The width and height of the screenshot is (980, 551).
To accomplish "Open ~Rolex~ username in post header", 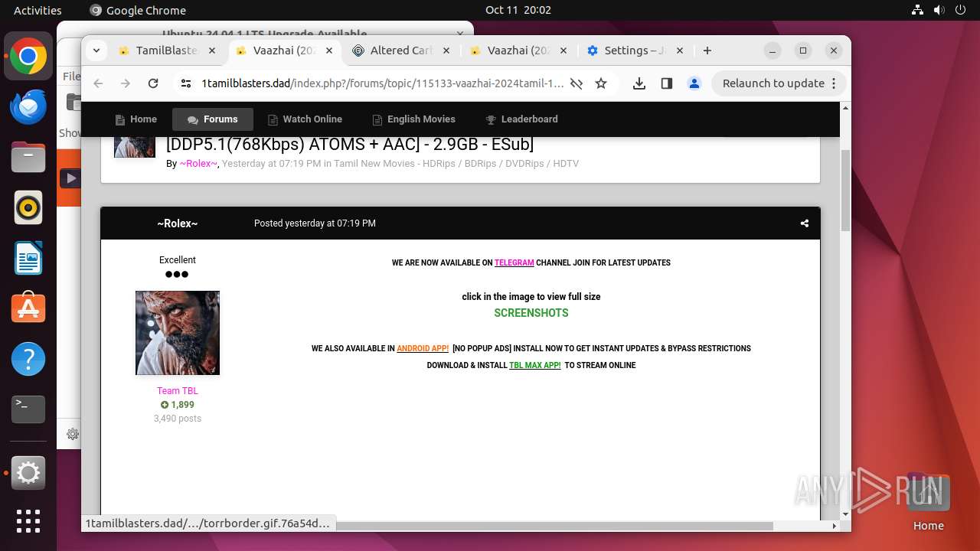I will [x=178, y=223].
